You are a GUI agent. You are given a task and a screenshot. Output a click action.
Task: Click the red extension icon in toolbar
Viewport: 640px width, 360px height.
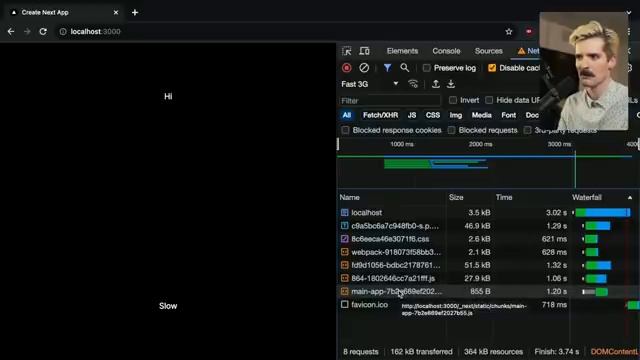[529, 31]
